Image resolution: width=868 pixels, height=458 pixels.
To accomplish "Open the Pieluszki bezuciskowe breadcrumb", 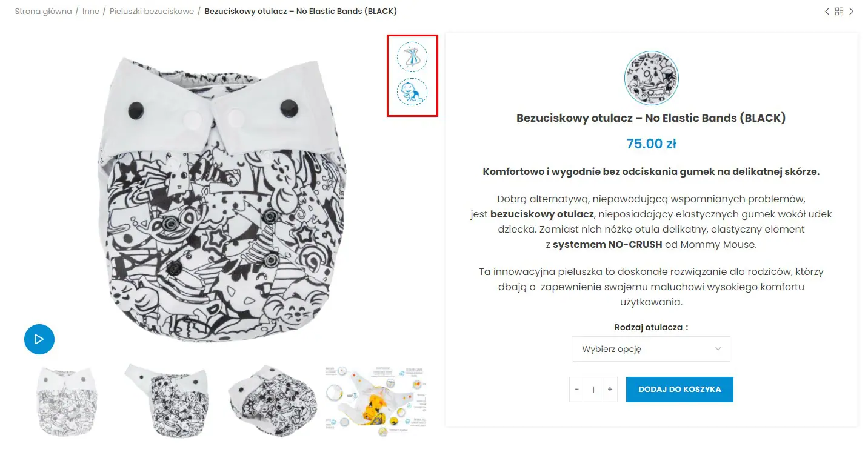I will tap(152, 12).
